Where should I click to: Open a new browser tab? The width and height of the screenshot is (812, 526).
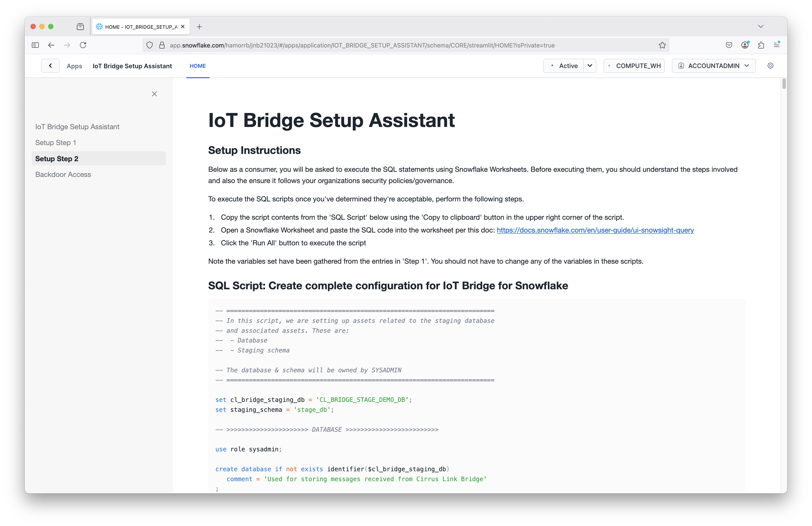199,27
